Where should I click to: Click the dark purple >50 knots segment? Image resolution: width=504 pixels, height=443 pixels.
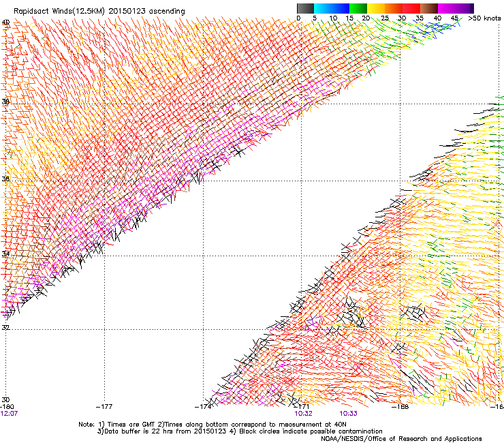(x=472, y=8)
